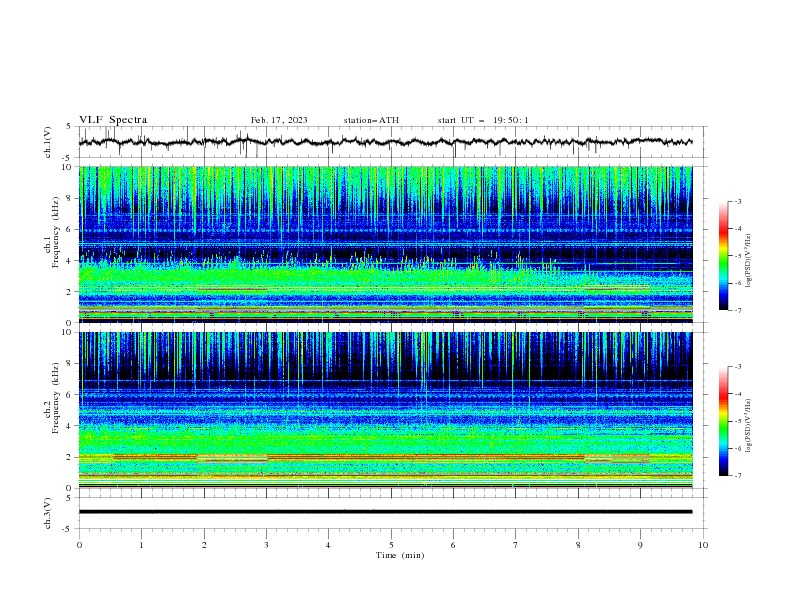Click time axis tick label '0'
Viewport: 792px width, 612px height.
tap(79, 545)
